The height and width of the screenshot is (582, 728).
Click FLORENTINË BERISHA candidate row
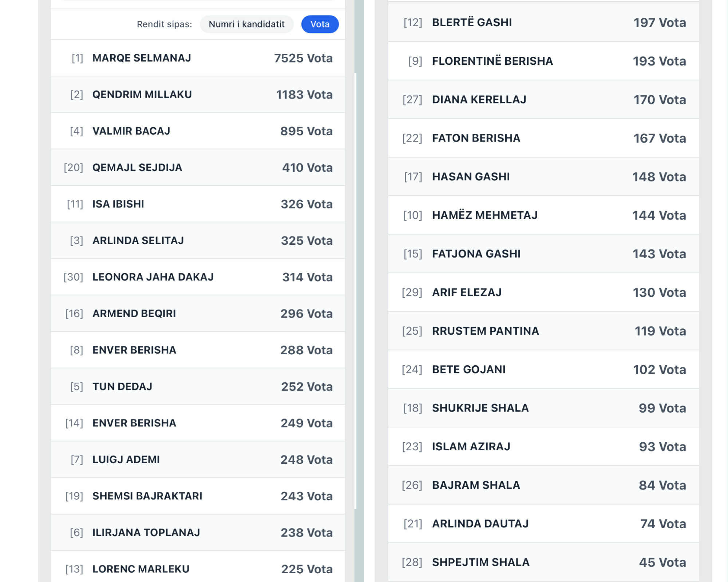click(543, 61)
